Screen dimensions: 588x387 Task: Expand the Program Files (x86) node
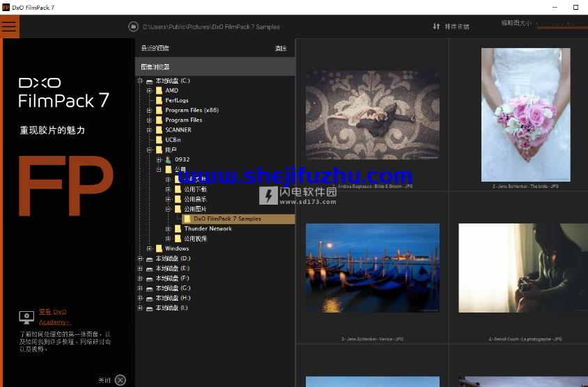[x=149, y=110]
